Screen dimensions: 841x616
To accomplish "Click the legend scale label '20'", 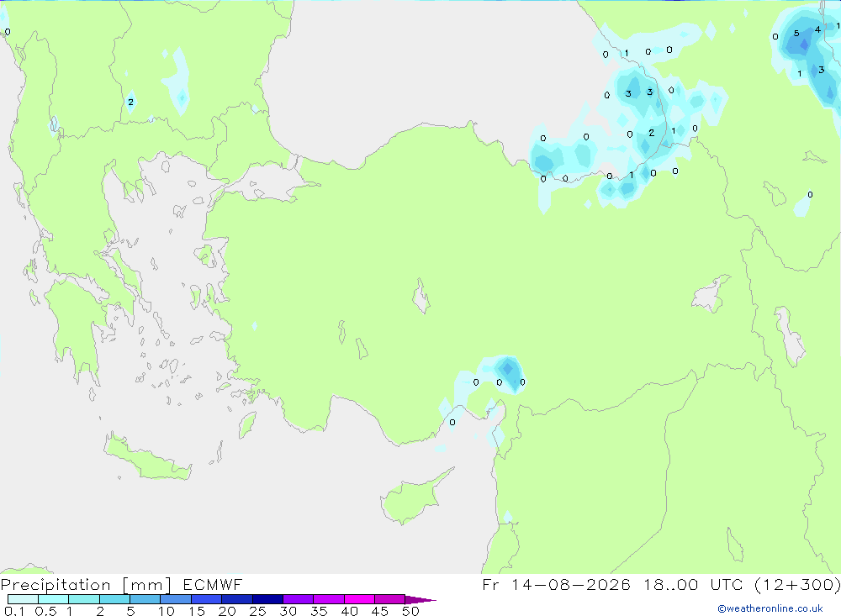I will [x=227, y=611].
